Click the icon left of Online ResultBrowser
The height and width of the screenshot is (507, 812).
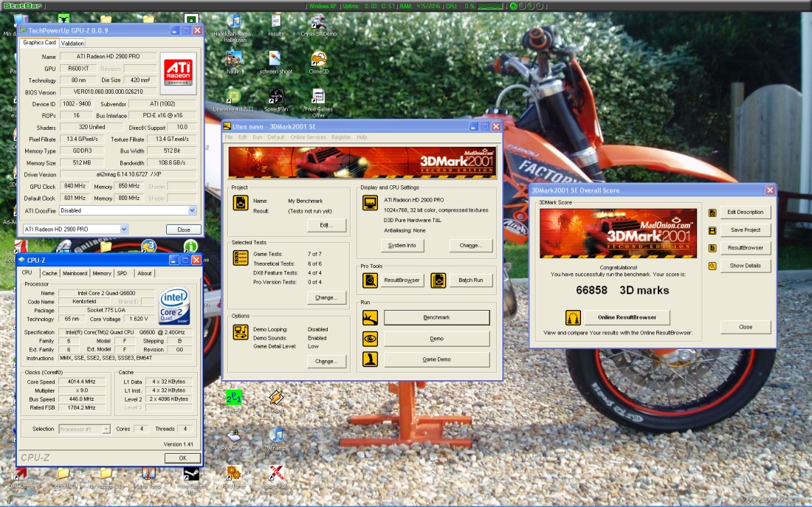click(x=573, y=317)
